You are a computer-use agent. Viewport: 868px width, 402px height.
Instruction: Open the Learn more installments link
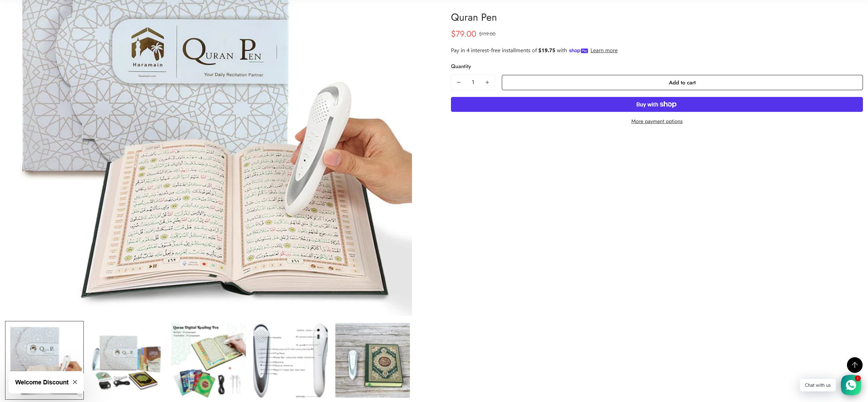click(604, 51)
